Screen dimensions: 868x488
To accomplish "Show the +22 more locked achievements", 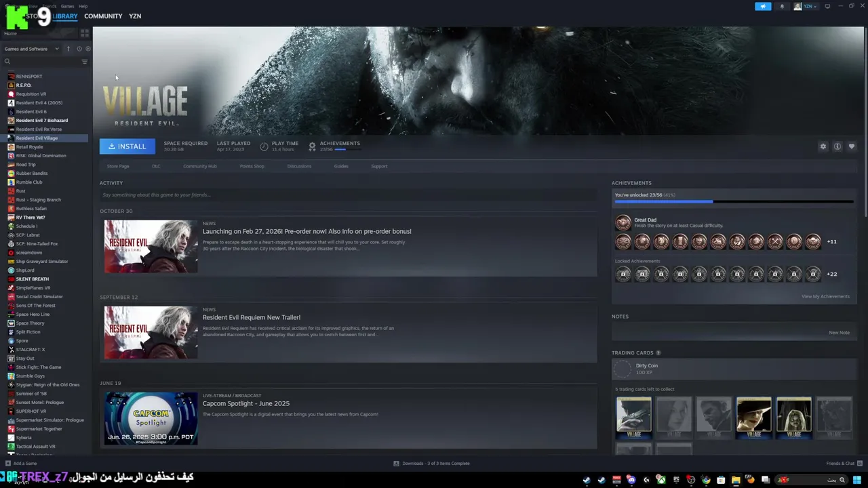I will tap(832, 274).
